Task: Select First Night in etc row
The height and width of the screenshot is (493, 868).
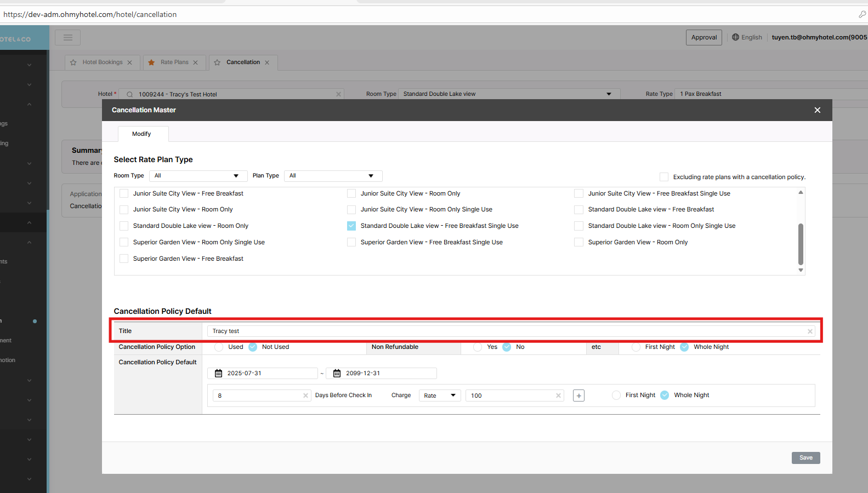Action: 636,347
